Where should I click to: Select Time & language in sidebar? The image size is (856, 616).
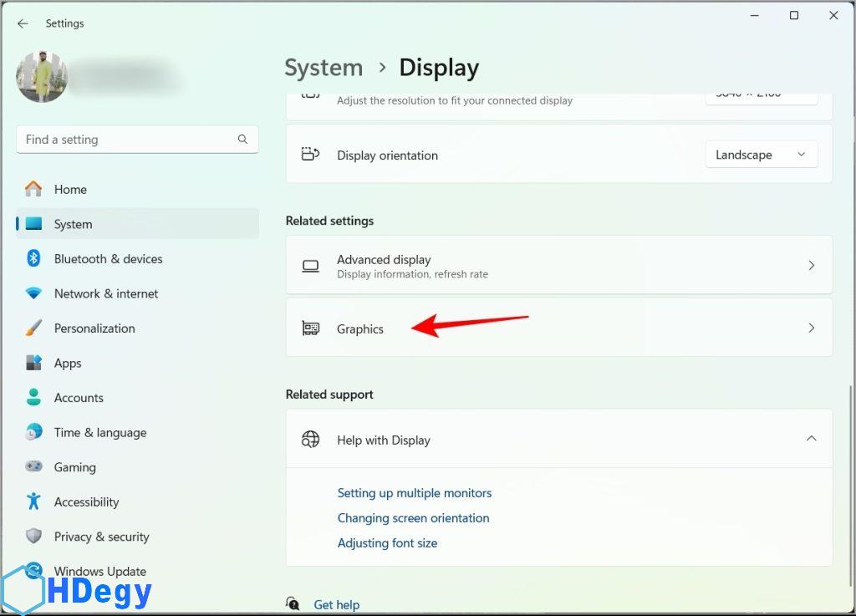point(99,433)
